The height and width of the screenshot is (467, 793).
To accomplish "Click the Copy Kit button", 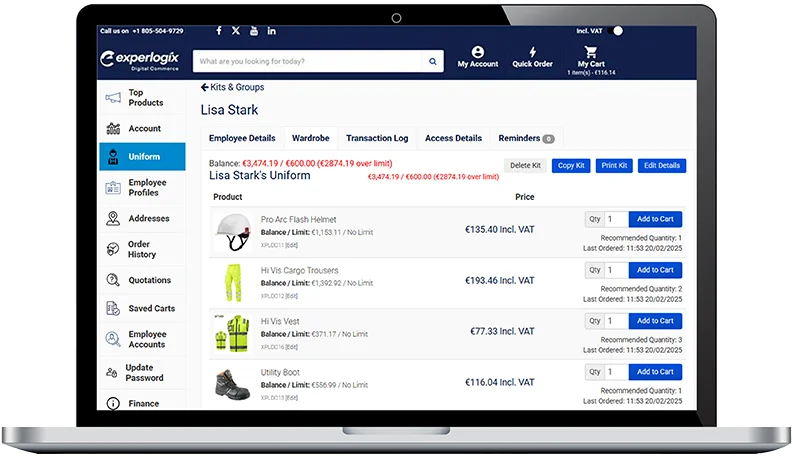I will pyautogui.click(x=572, y=165).
